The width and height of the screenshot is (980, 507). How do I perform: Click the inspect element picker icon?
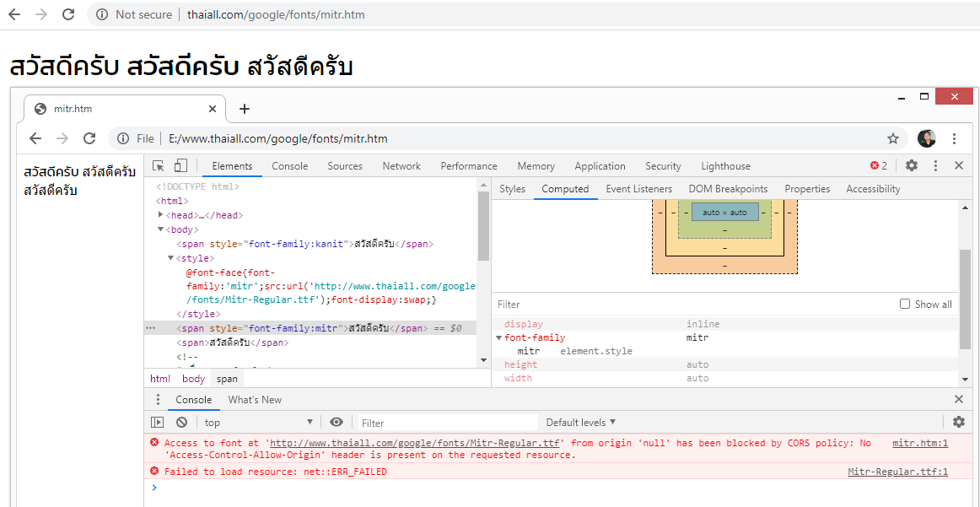[x=159, y=166]
